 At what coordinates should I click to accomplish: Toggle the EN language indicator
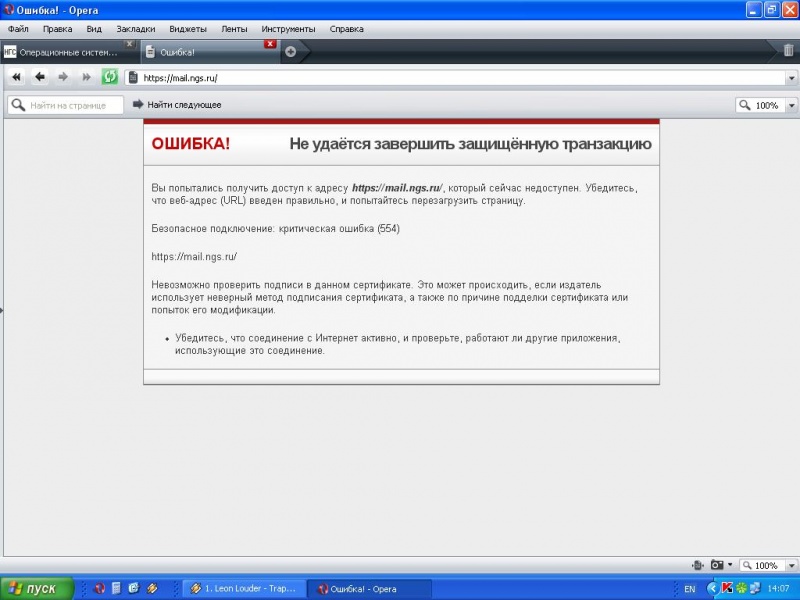(x=689, y=589)
